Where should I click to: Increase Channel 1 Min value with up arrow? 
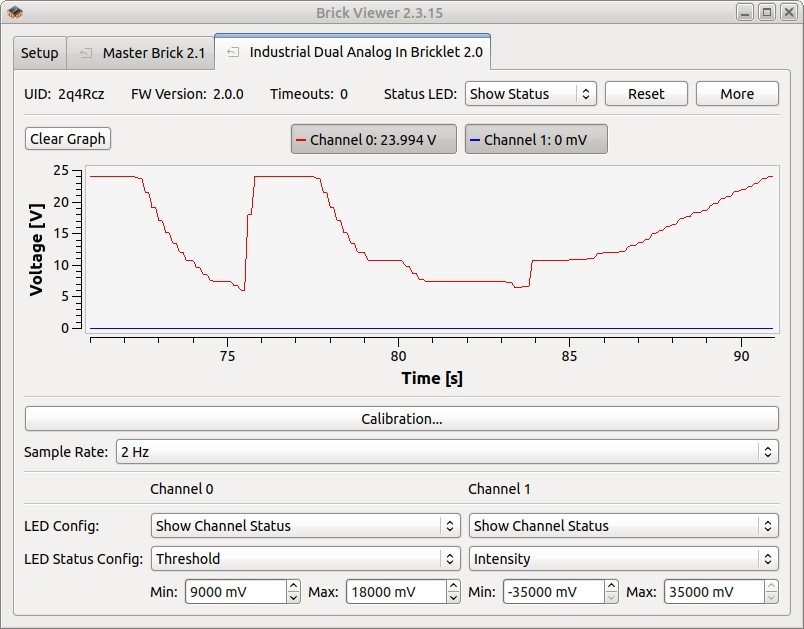[611, 585]
